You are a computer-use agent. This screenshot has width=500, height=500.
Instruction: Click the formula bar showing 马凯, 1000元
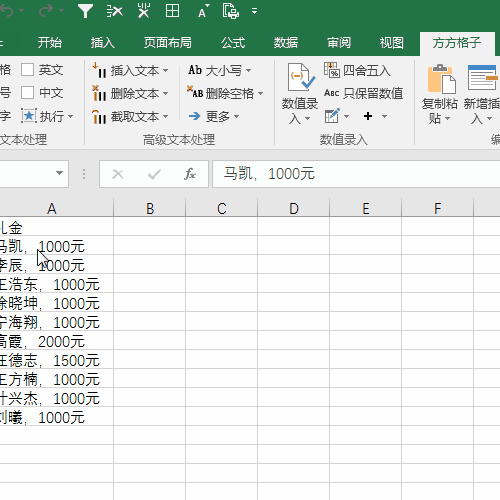tap(356, 174)
